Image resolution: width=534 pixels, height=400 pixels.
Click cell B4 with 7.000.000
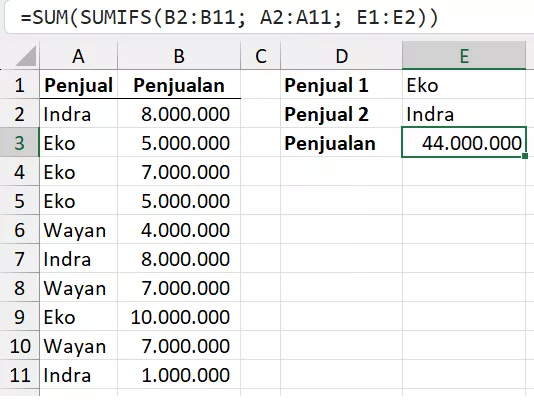179,172
